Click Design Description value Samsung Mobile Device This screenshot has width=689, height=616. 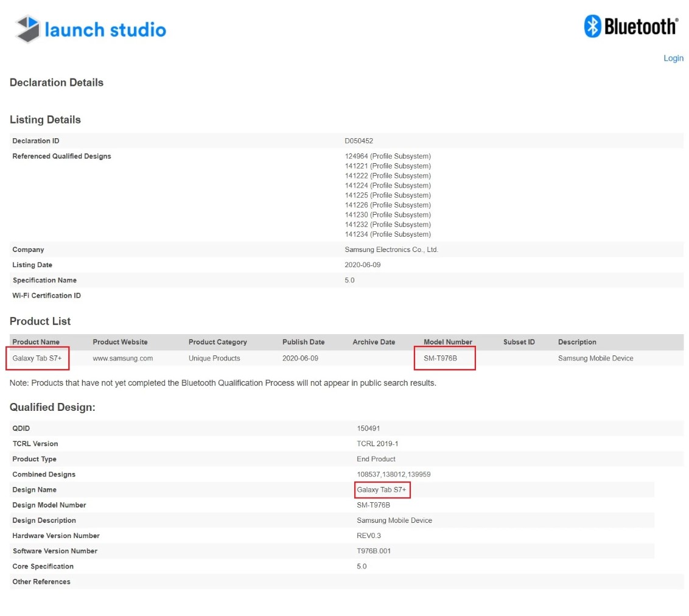(394, 520)
